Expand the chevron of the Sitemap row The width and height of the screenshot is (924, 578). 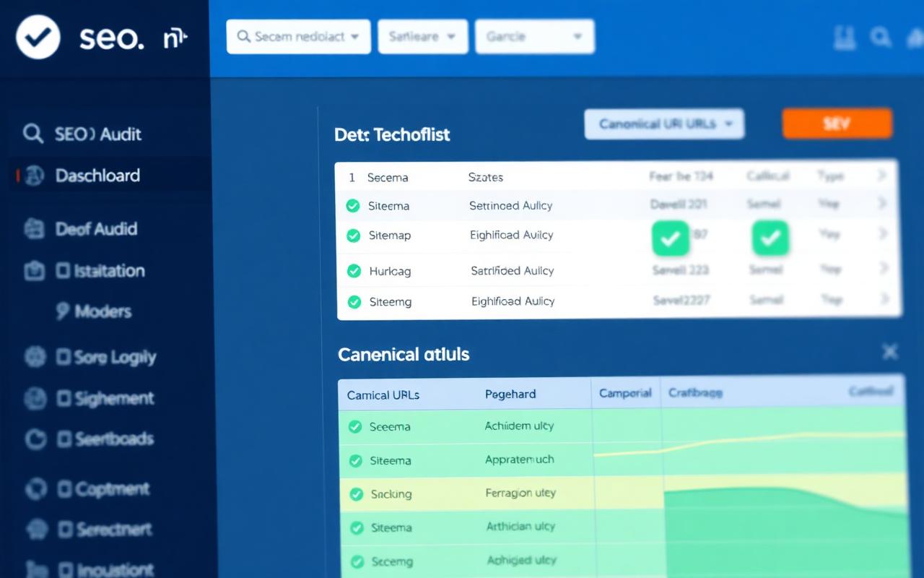882,233
